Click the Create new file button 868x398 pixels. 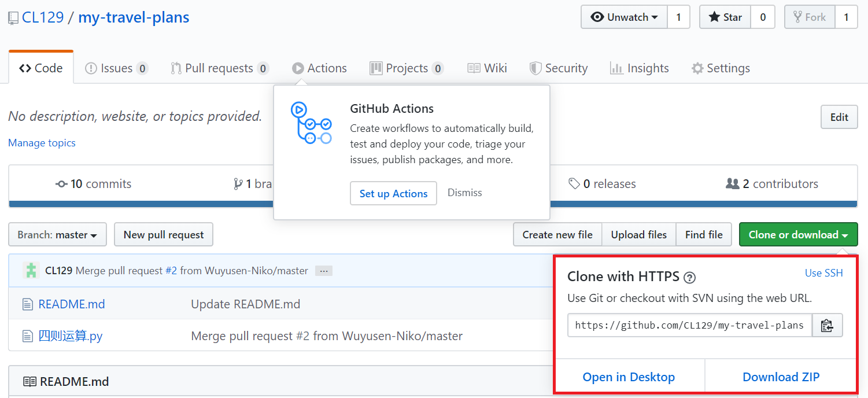click(557, 234)
